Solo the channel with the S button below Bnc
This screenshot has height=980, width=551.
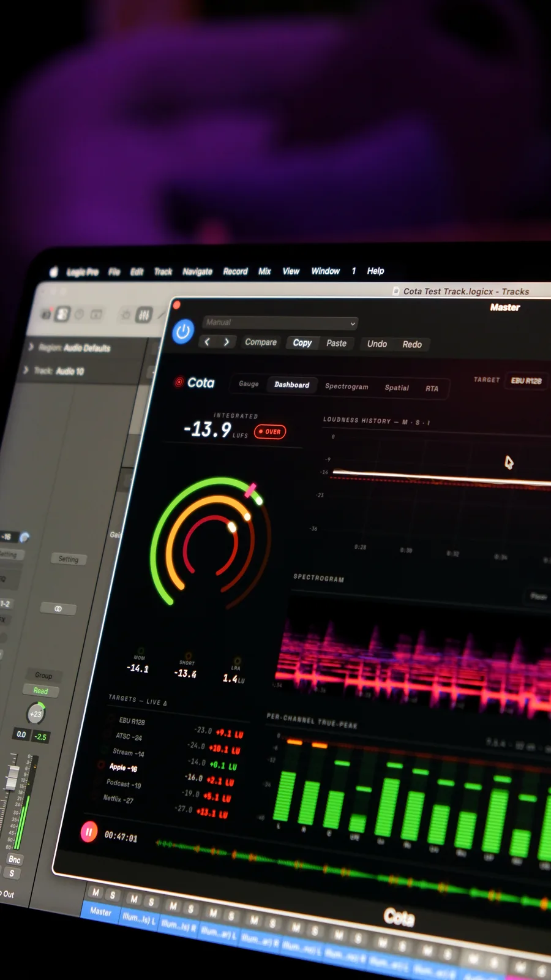pos(12,873)
